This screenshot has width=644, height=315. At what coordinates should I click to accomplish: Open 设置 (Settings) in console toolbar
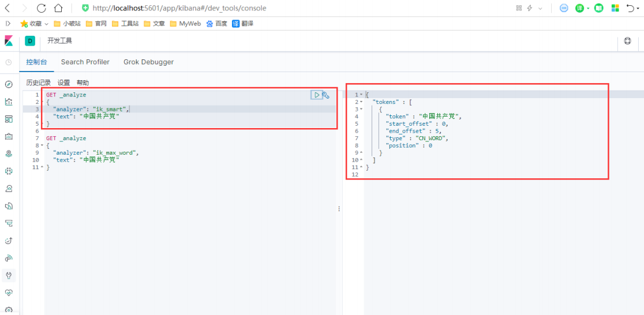click(x=63, y=82)
